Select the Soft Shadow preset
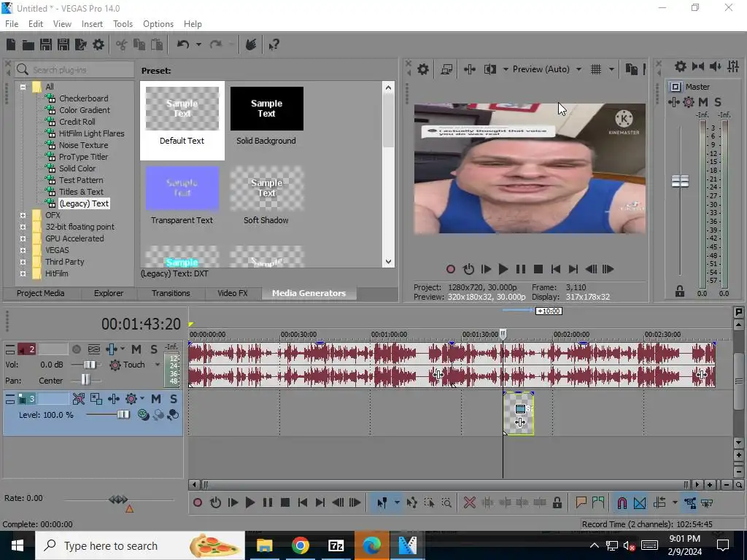Viewport: 747px width, 560px height. coord(266,195)
